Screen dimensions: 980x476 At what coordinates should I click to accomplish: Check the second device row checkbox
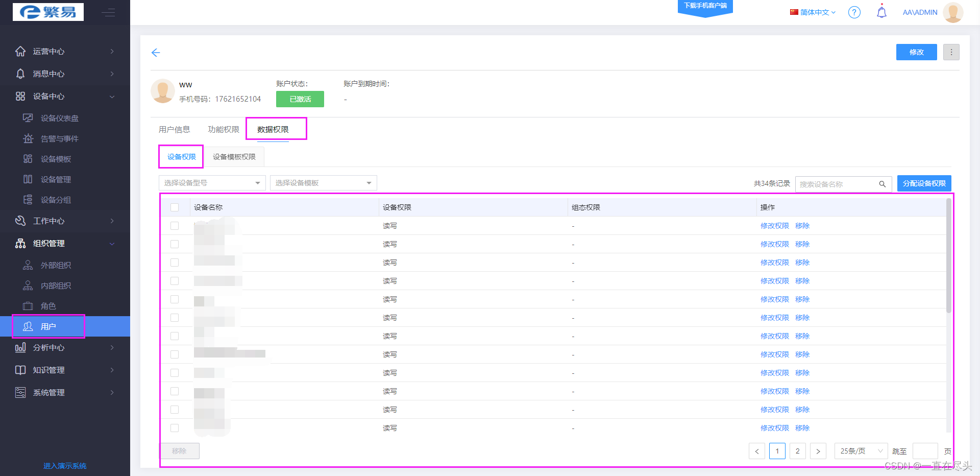[x=175, y=244]
